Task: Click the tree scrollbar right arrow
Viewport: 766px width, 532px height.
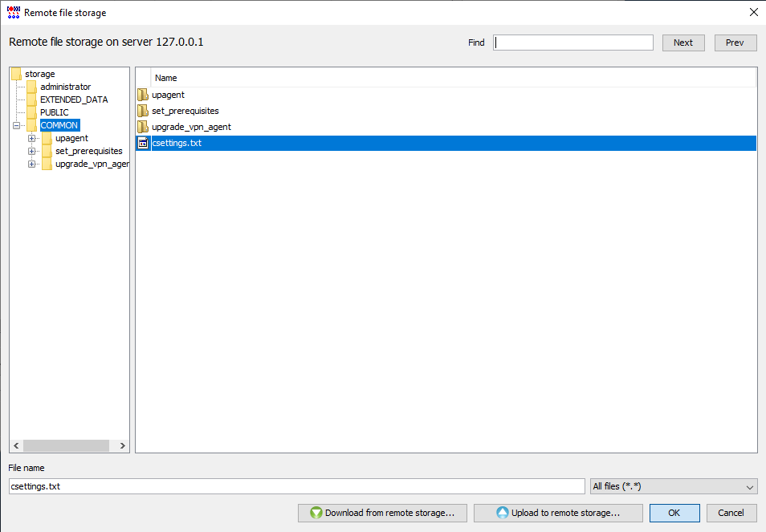Action: pos(123,445)
